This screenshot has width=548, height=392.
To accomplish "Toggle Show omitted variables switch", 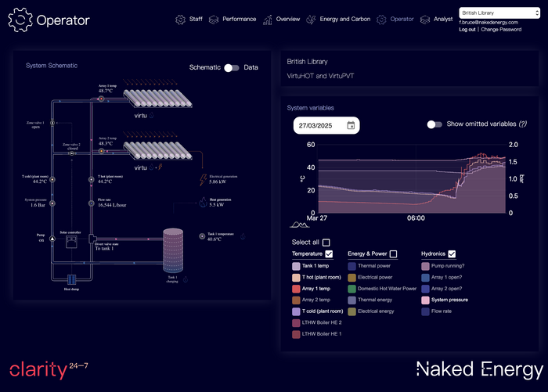I will (x=434, y=124).
